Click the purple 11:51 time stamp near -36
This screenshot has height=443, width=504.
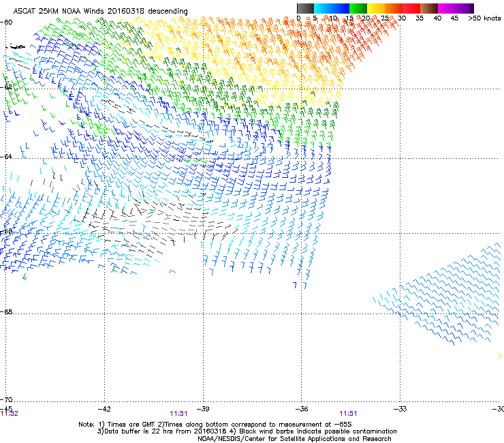(x=348, y=414)
